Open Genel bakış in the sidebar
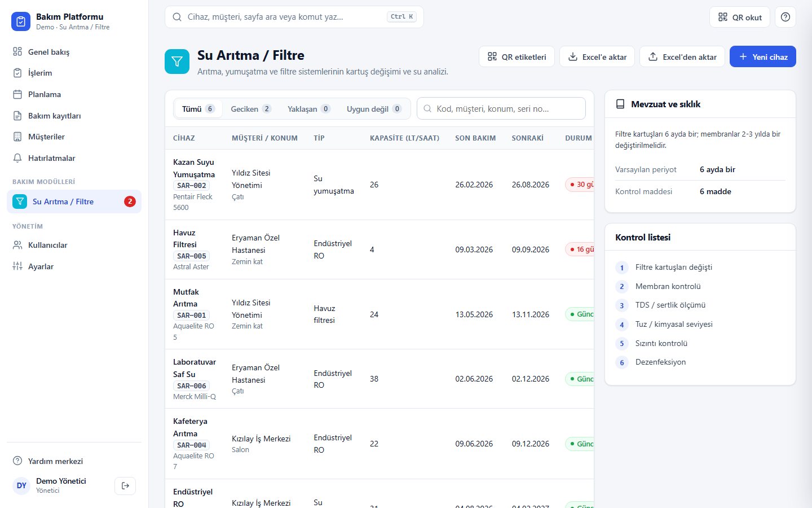Screen dimensions: 812x508 [x=74, y=52]
